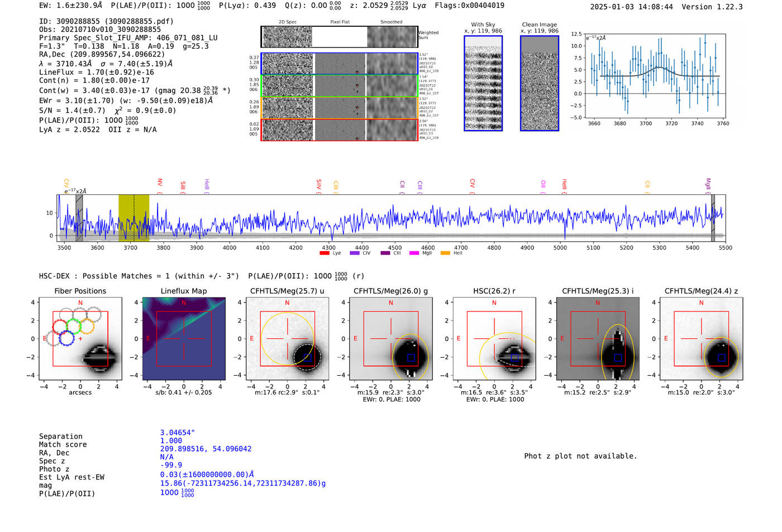
Task: Open the Fiber Positions cutout
Action: coord(80,339)
